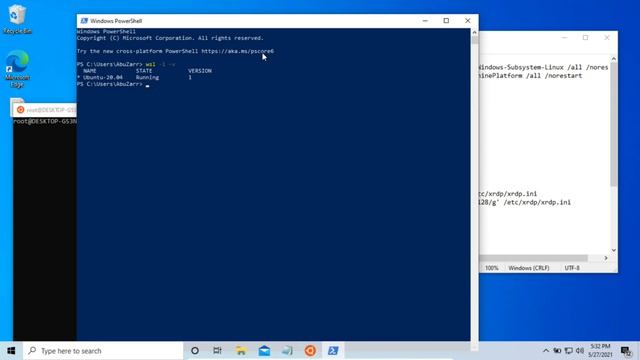Screen dimensions: 640x360
Task: Click the STATE column header in PowerShell output
Action: (144, 71)
